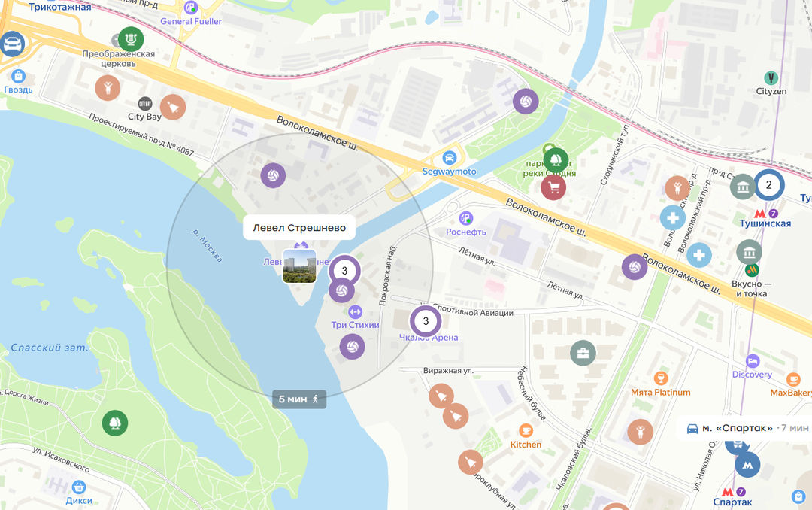The height and width of the screenshot is (510, 812).
Task: Select the 5 мин walking radius badge
Action: pos(299,399)
